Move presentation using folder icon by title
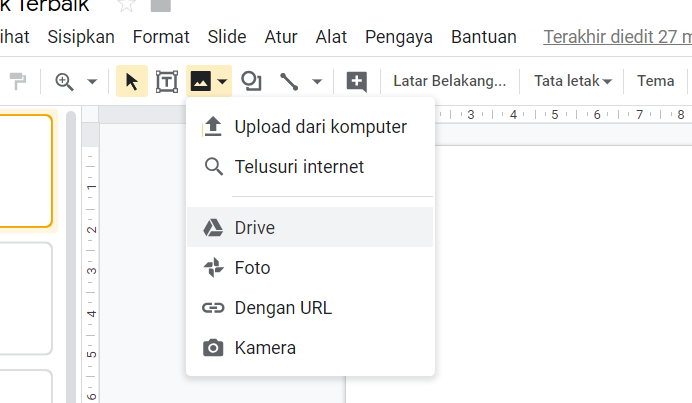Image resolution: width=692 pixels, height=403 pixels. point(161,6)
